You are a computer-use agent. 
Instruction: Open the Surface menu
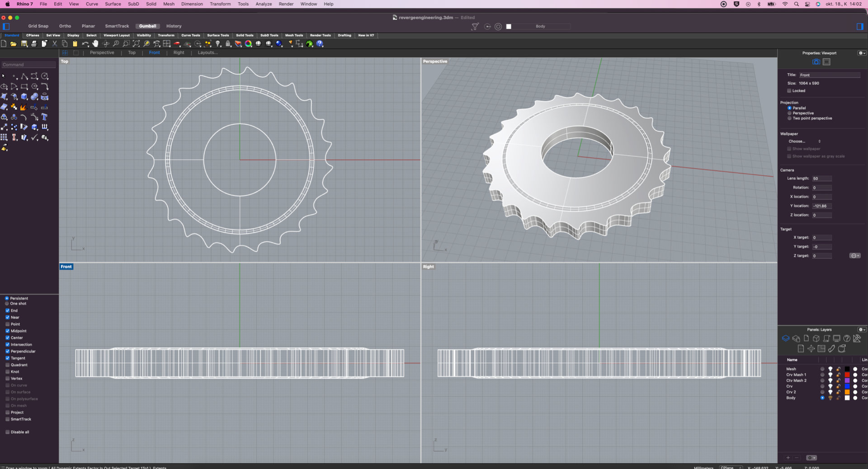tap(113, 4)
